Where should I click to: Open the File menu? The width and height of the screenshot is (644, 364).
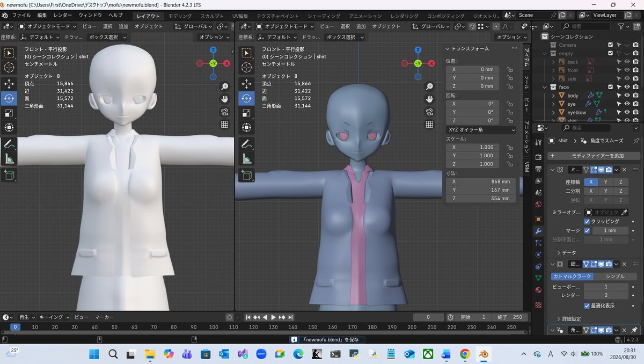[x=21, y=16]
